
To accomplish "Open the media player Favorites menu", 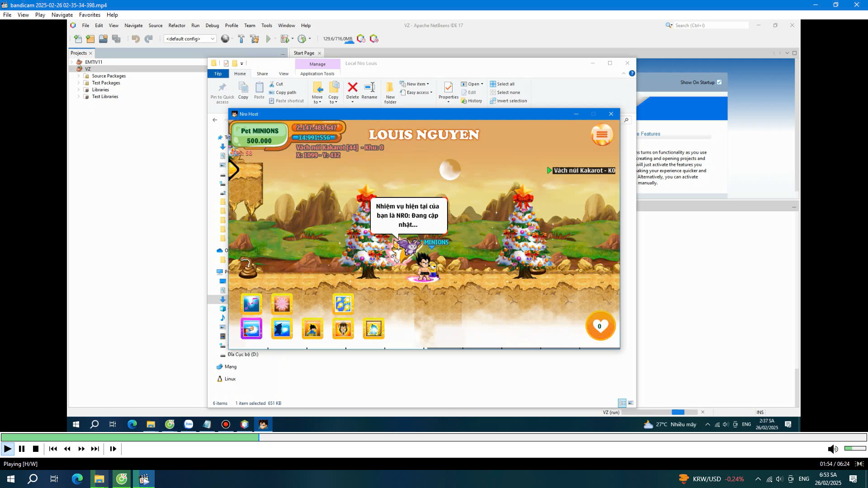I will point(90,15).
